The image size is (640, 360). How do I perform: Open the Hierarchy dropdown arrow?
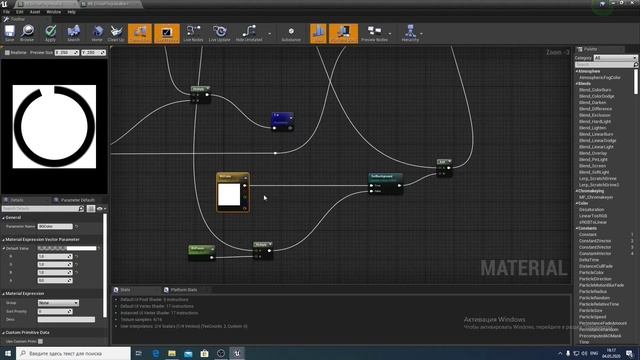422,34
